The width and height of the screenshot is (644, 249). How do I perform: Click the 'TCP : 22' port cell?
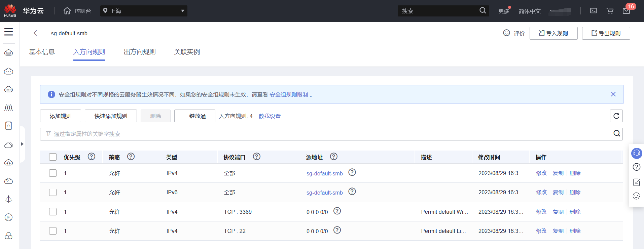235,231
